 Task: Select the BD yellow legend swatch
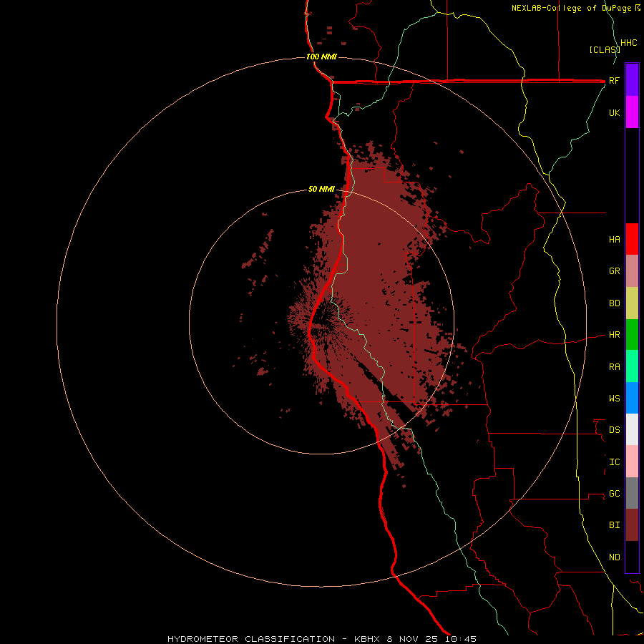coord(632,303)
